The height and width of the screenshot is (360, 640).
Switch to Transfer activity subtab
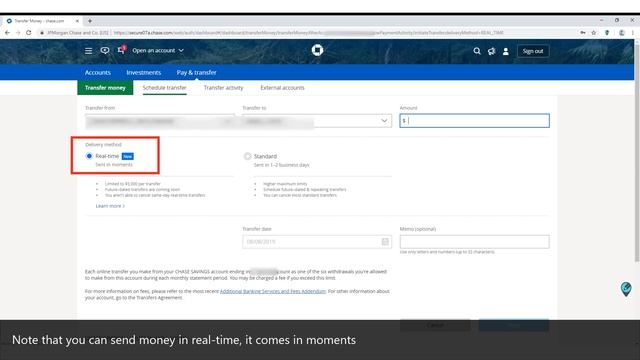223,88
